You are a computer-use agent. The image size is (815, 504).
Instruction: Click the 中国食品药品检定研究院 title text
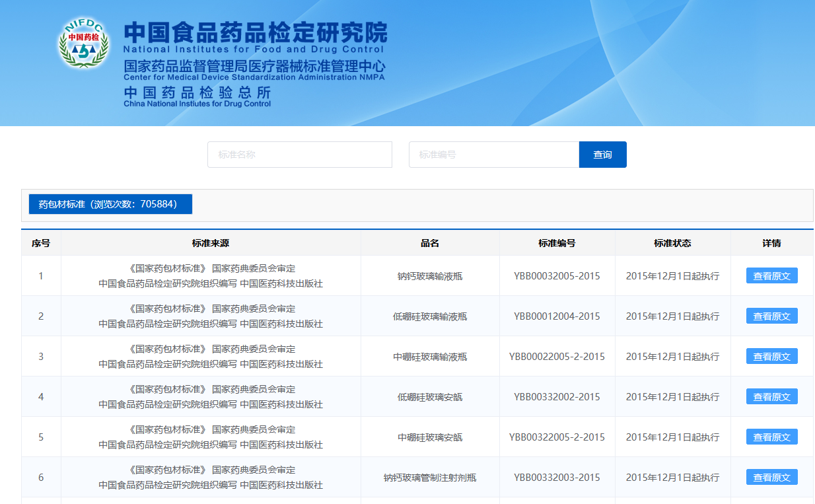pos(255,32)
